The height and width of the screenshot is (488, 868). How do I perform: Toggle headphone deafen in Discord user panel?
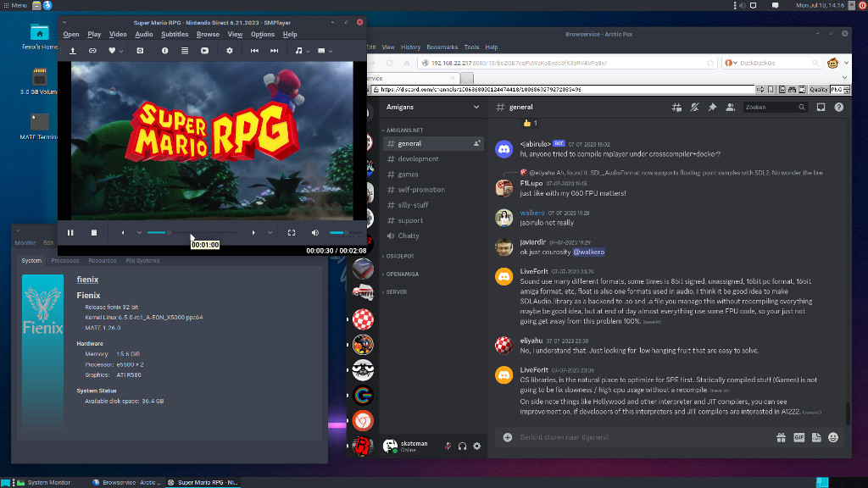pyautogui.click(x=462, y=446)
